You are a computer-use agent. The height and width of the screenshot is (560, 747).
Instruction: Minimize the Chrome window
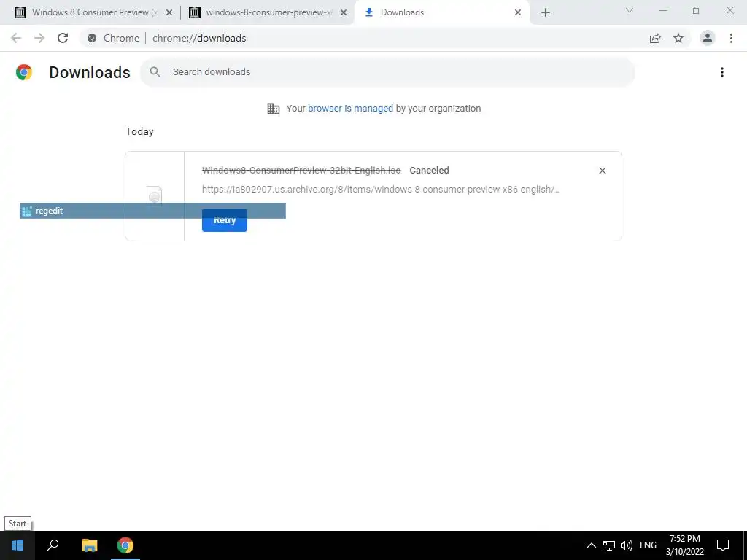tap(663, 10)
